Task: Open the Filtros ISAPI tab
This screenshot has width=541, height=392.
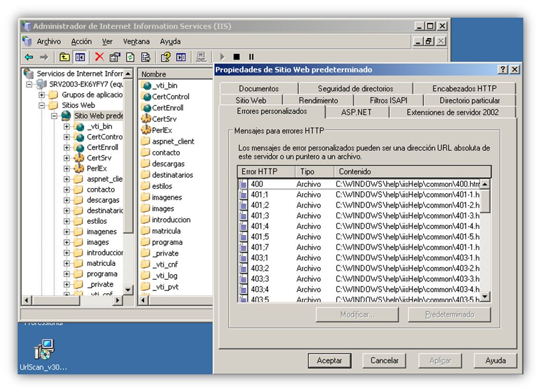Action: pyautogui.click(x=389, y=100)
